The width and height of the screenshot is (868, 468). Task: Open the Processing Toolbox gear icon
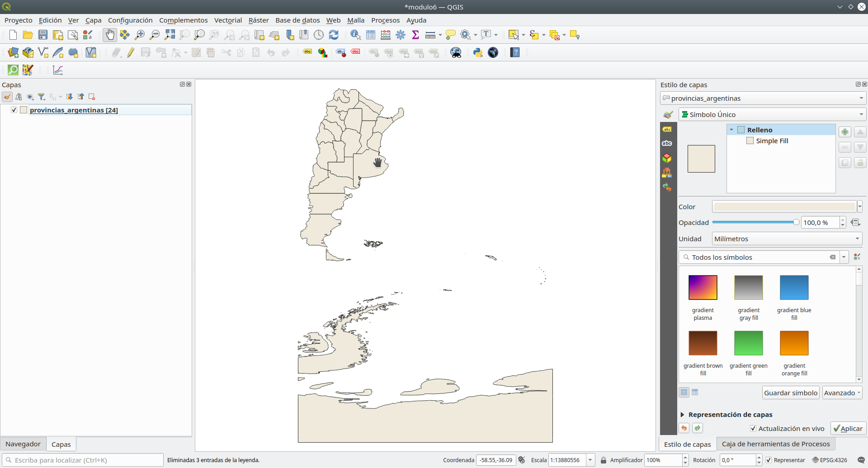coord(401,35)
